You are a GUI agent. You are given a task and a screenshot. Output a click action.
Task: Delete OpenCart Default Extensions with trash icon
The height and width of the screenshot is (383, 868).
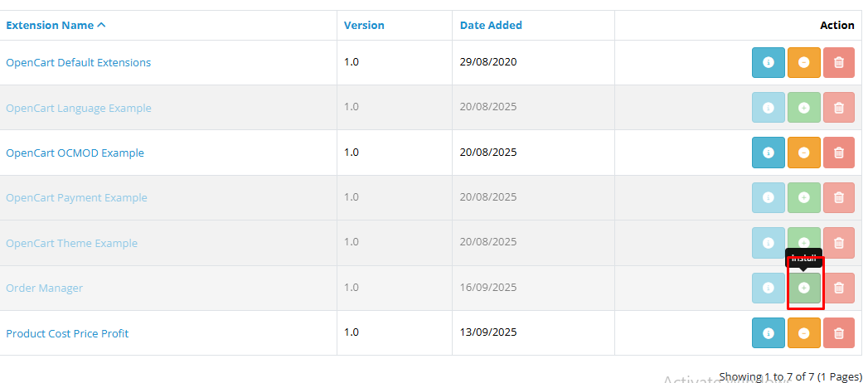point(838,63)
